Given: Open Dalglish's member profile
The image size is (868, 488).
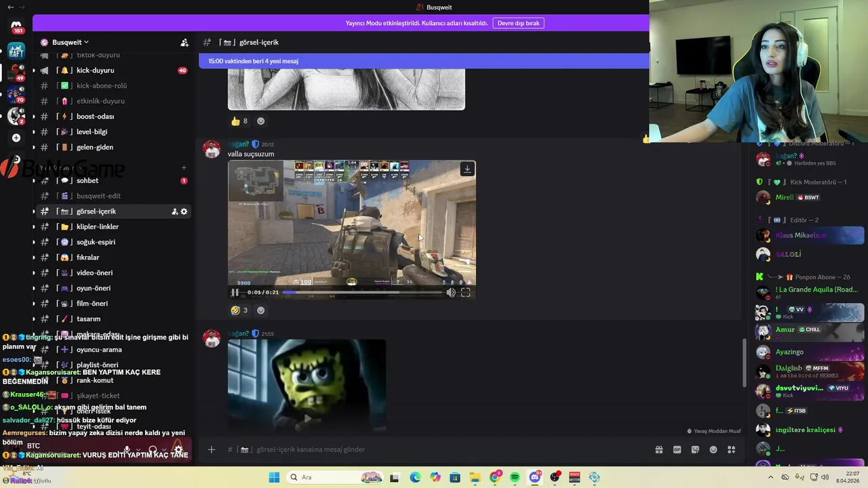Looking at the screenshot, I should point(808,371).
